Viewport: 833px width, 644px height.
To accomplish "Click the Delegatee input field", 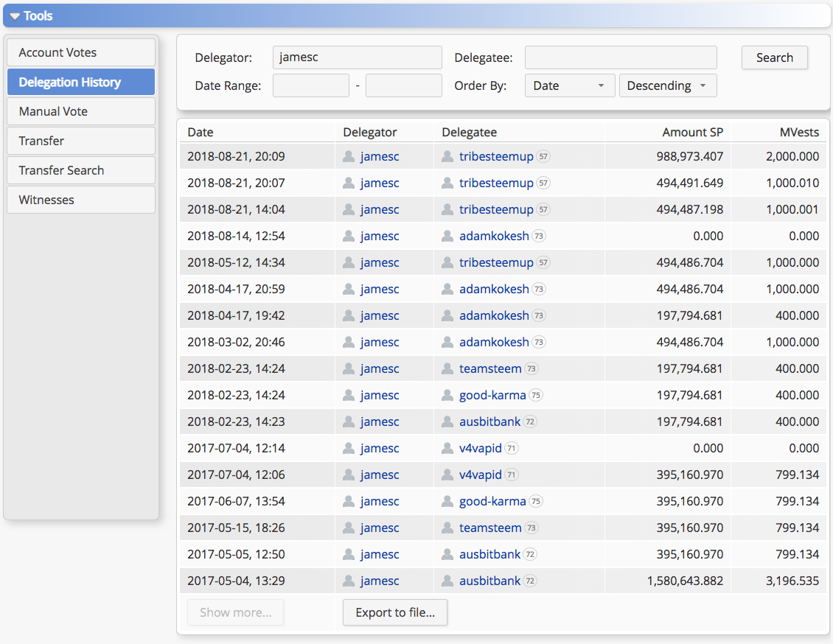I will click(x=621, y=57).
